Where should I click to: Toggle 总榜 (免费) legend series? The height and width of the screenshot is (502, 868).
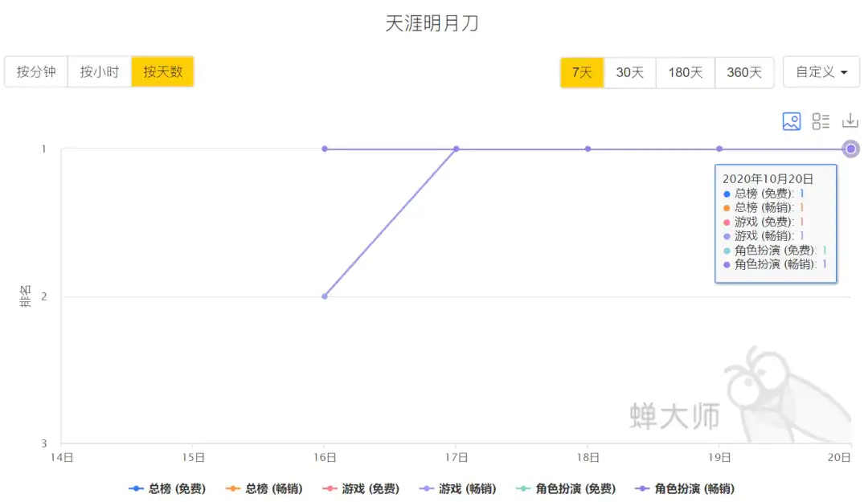click(x=167, y=488)
